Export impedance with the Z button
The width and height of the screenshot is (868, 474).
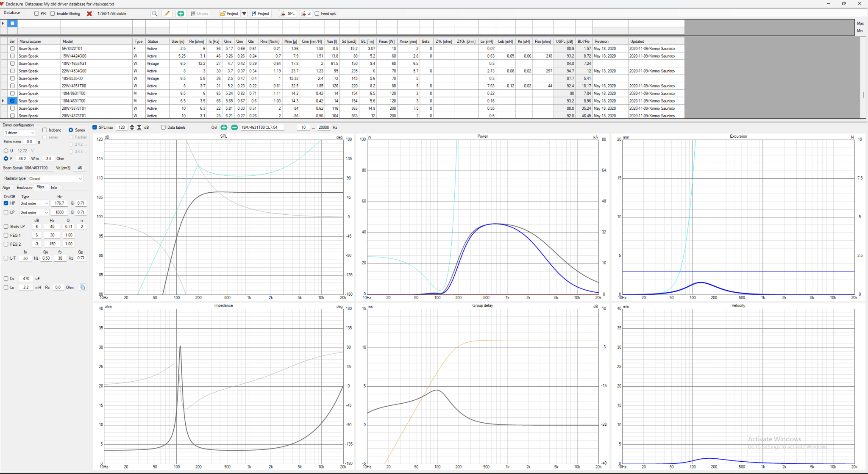(306, 14)
